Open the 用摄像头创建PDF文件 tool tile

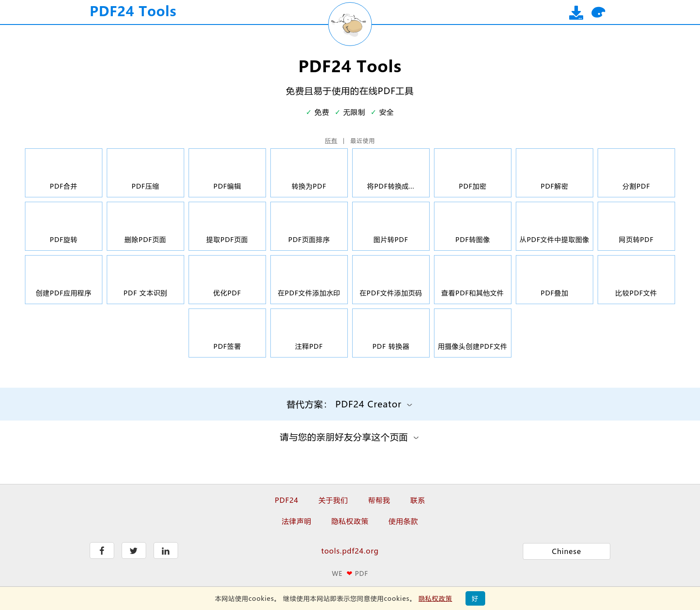click(472, 333)
